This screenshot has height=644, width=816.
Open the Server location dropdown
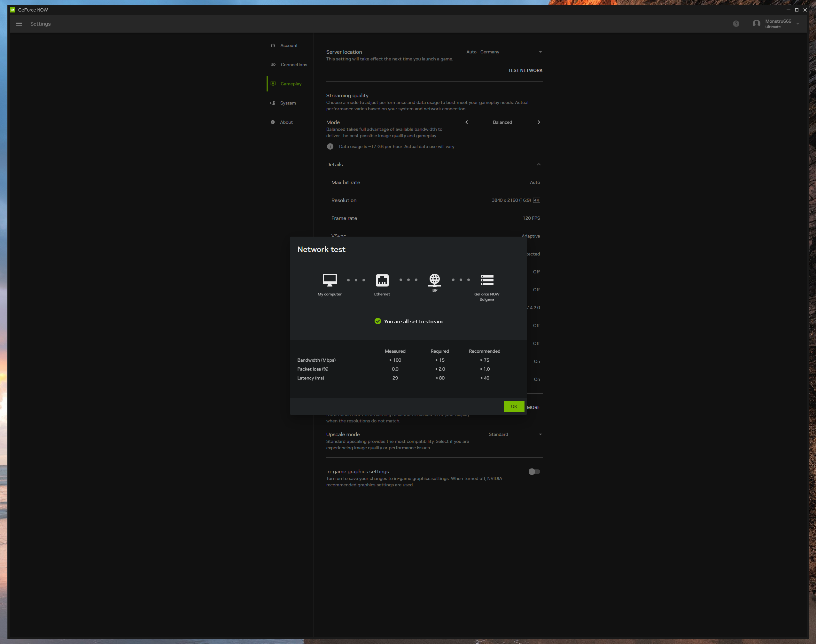point(503,52)
